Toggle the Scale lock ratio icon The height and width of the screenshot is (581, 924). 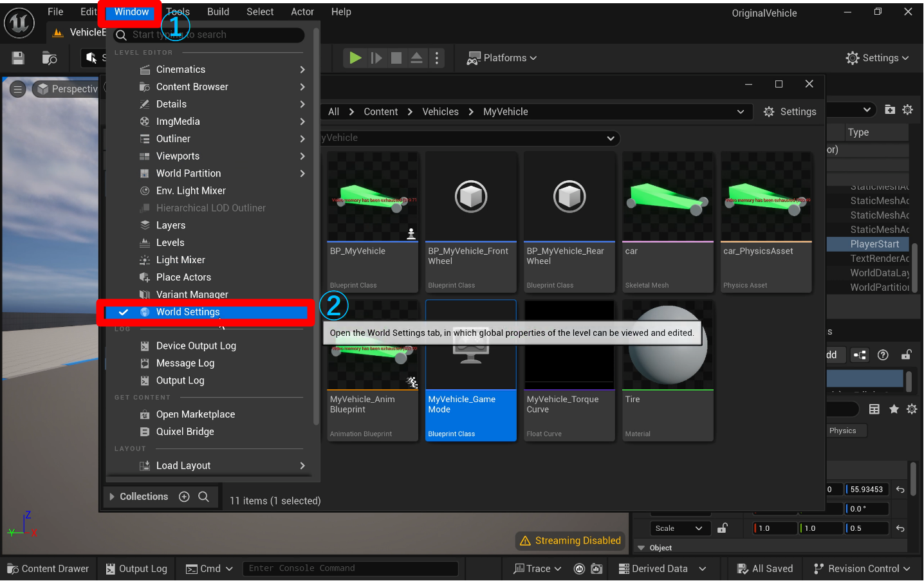723,528
